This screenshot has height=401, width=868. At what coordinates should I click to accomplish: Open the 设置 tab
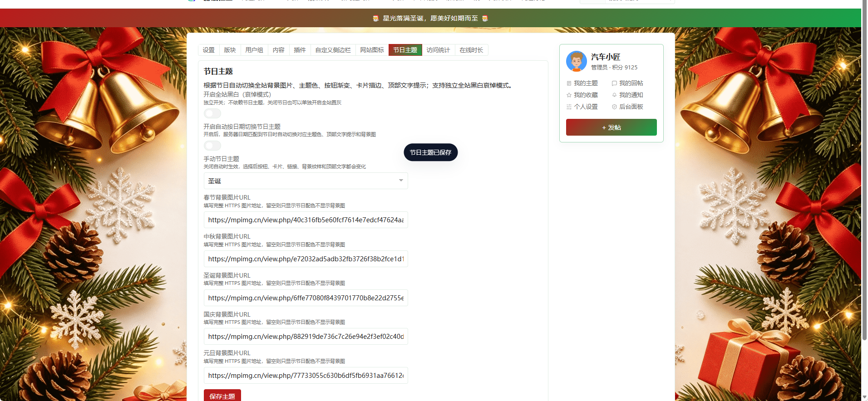coord(209,50)
